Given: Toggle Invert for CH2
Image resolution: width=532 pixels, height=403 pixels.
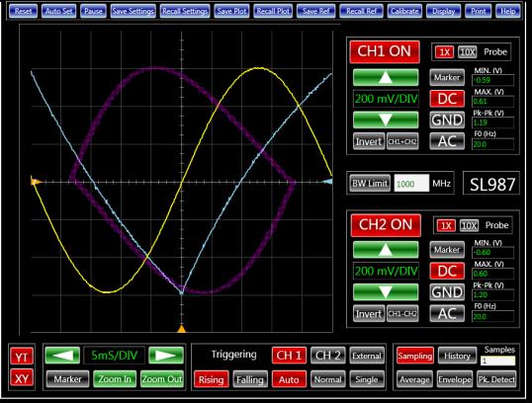Looking at the screenshot, I should point(369,313).
